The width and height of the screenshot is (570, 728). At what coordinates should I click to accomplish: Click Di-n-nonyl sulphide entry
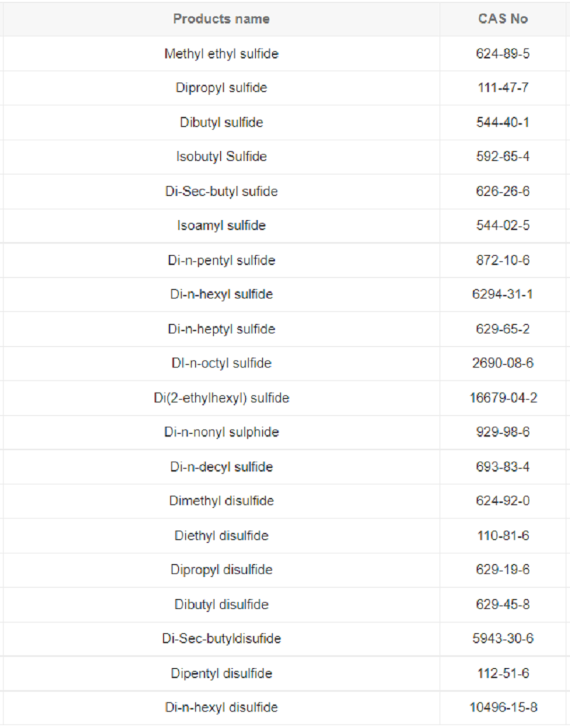pos(221,432)
